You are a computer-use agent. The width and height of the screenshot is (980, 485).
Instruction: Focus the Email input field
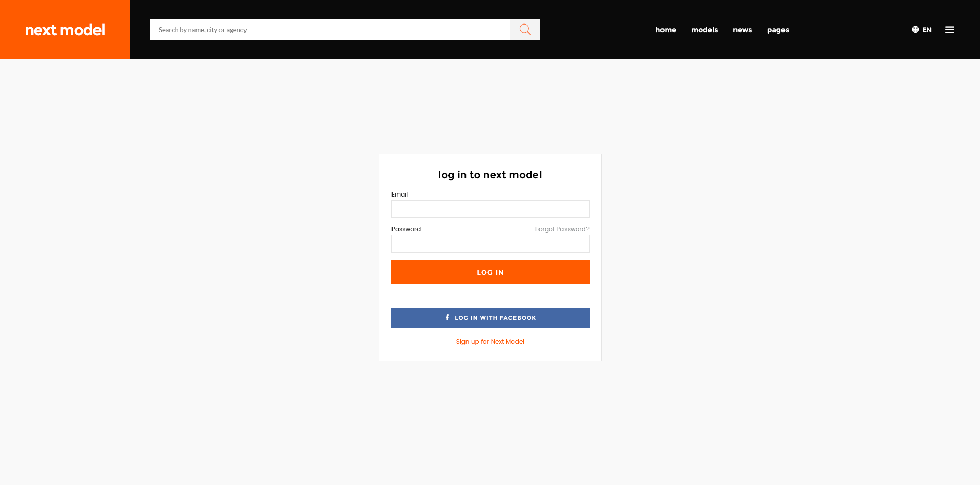coord(490,209)
